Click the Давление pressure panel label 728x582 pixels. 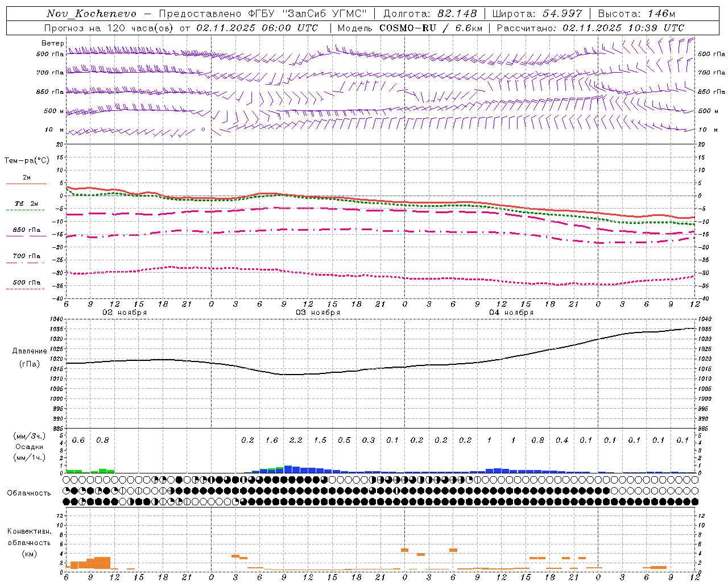click(x=30, y=351)
